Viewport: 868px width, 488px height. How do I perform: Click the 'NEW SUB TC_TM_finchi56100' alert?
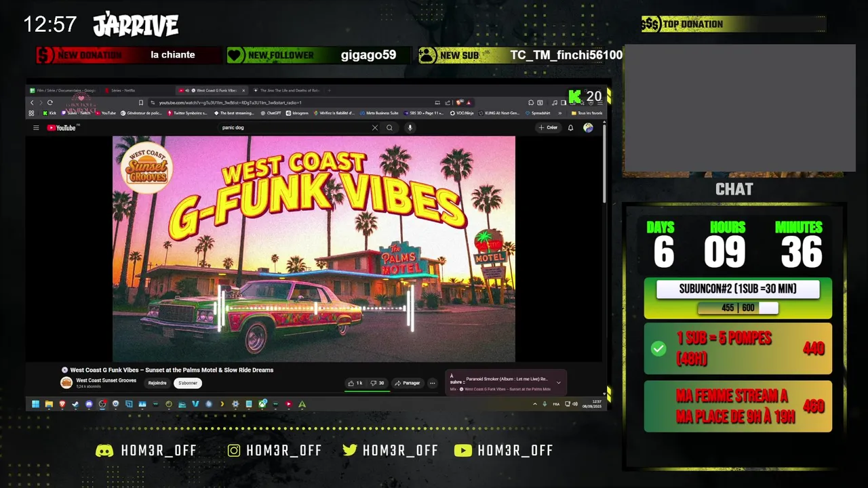[x=520, y=55]
